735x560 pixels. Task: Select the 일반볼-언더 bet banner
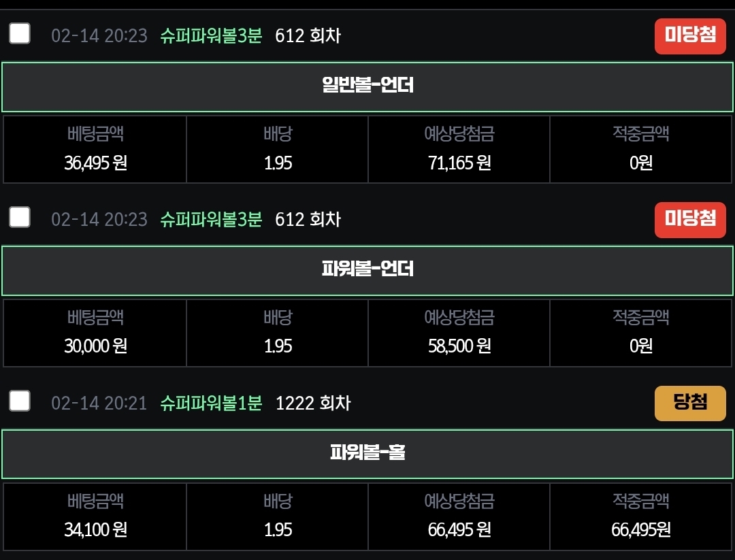tap(367, 86)
